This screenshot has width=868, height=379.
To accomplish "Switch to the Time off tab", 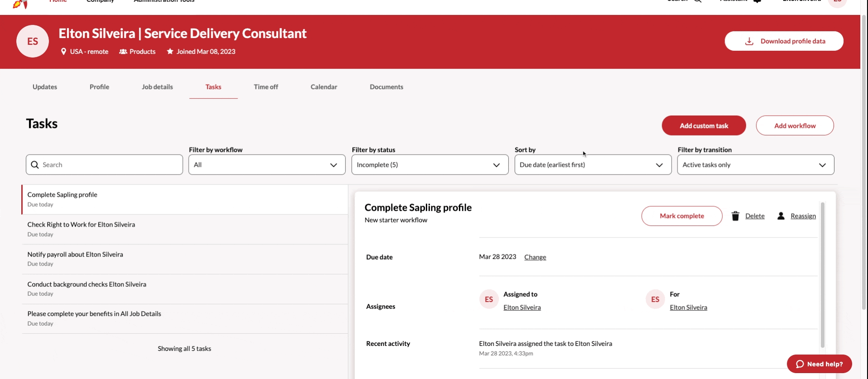I will (x=266, y=87).
